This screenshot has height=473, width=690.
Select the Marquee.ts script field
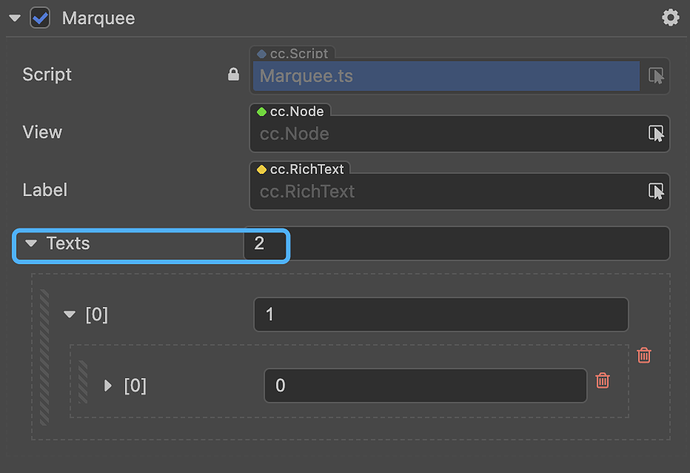(445, 76)
